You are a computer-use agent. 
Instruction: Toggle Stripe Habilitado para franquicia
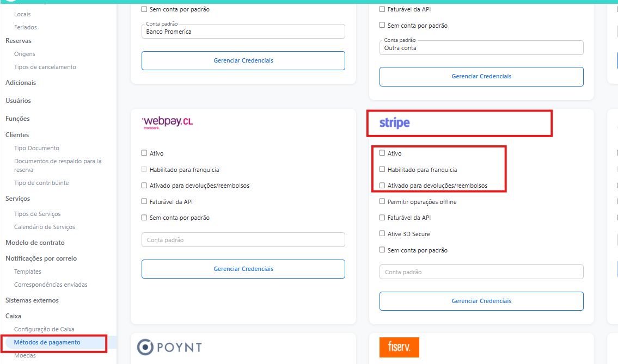[x=382, y=169]
